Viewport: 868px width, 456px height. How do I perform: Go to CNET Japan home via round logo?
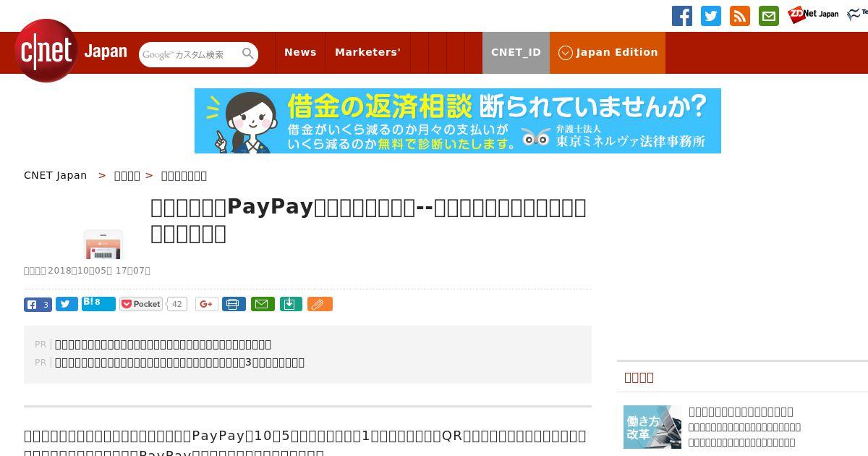pyautogui.click(x=46, y=51)
